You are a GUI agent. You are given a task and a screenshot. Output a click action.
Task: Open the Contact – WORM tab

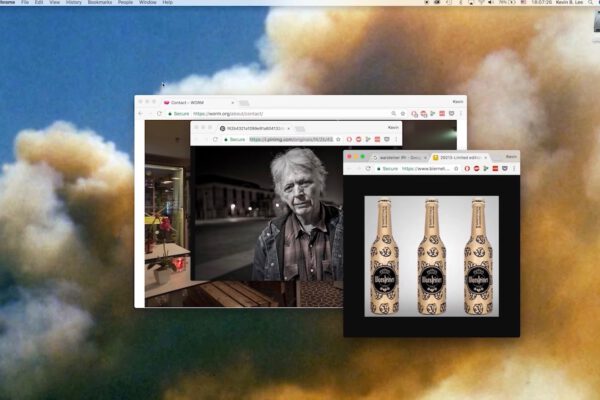tap(195, 102)
